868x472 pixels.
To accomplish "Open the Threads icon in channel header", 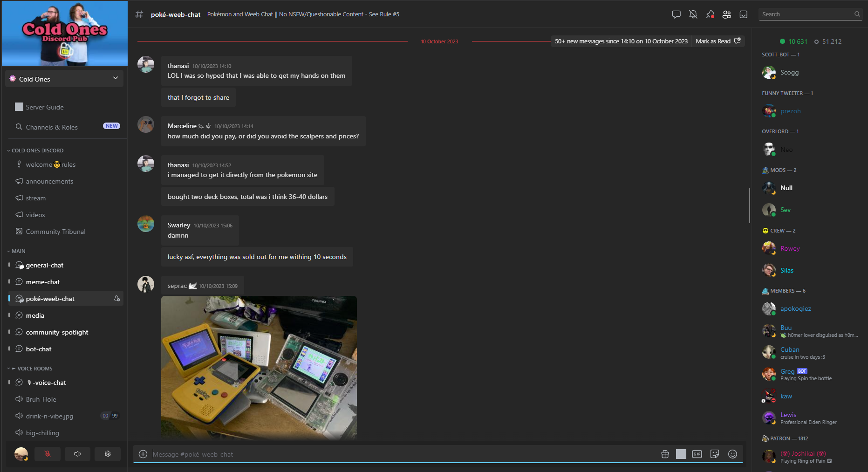I will (676, 14).
